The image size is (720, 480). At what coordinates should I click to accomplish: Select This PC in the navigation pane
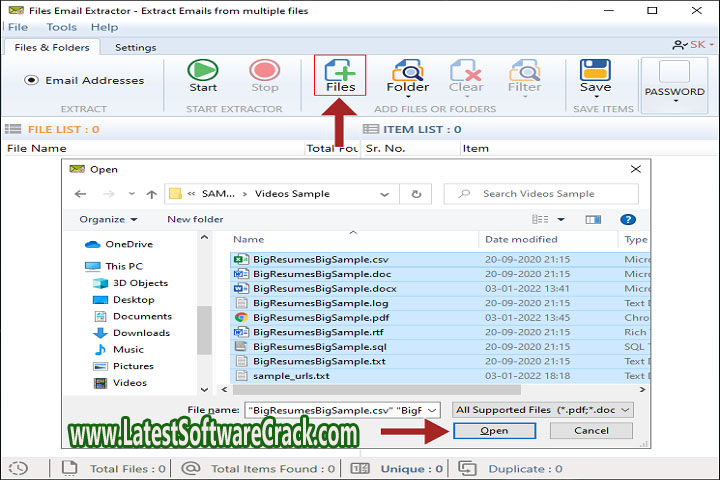click(114, 266)
